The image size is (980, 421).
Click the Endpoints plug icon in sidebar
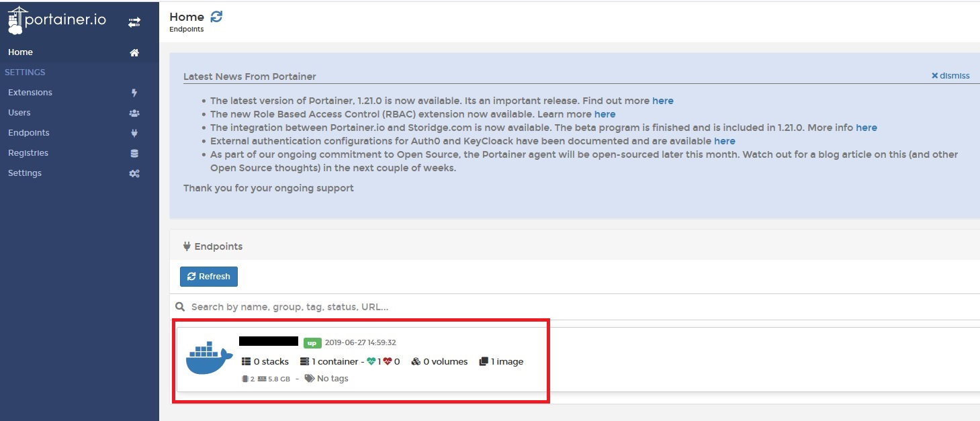(134, 133)
